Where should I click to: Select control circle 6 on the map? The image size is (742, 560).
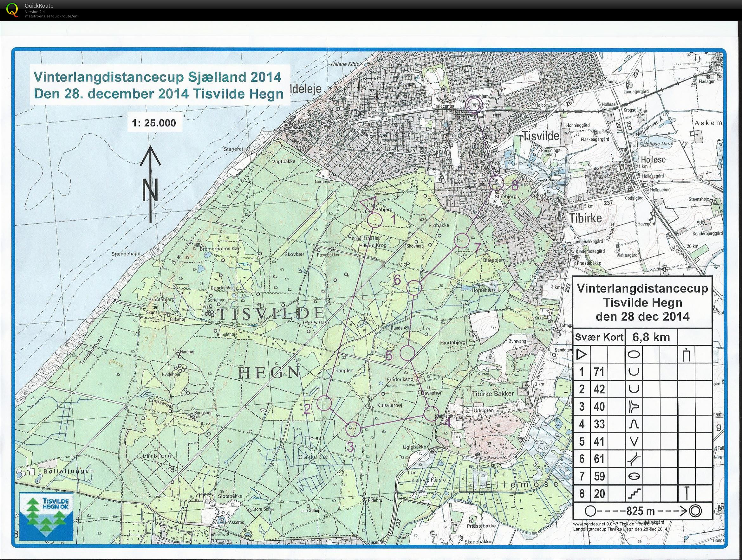414,287
